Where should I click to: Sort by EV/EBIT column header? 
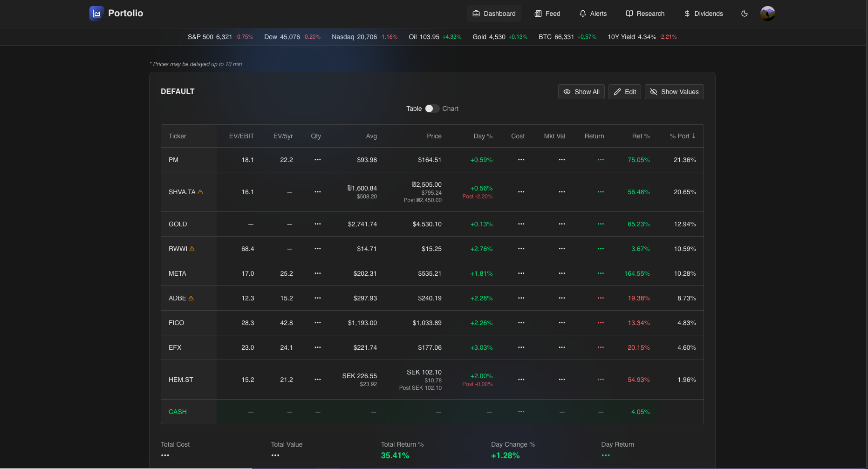click(x=241, y=136)
